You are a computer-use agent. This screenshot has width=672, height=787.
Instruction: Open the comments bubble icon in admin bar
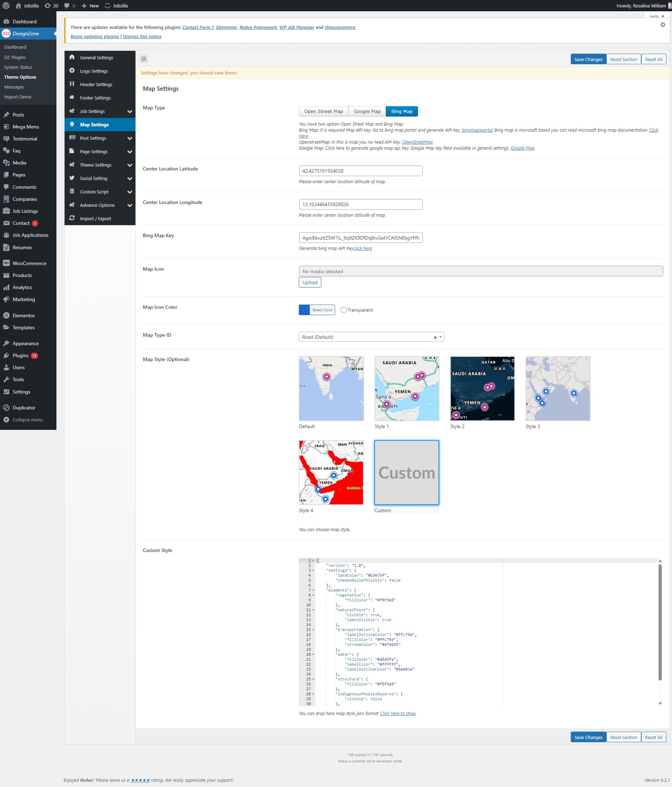(67, 6)
